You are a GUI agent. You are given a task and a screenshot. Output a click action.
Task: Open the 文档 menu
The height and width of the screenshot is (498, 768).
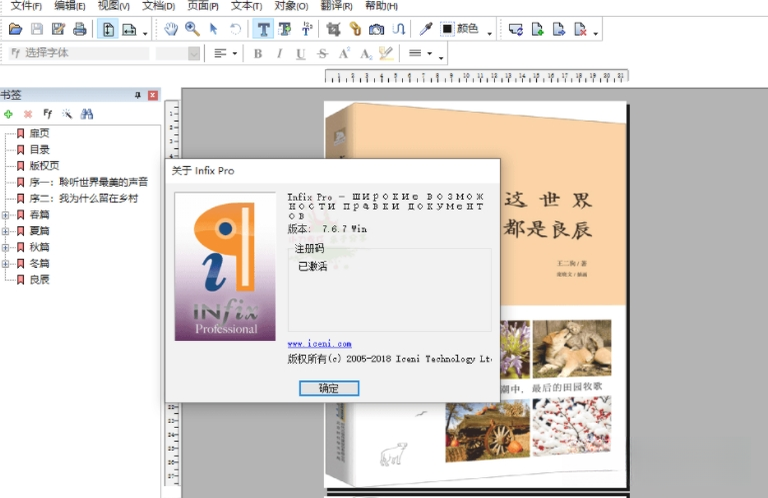pyautogui.click(x=158, y=6)
